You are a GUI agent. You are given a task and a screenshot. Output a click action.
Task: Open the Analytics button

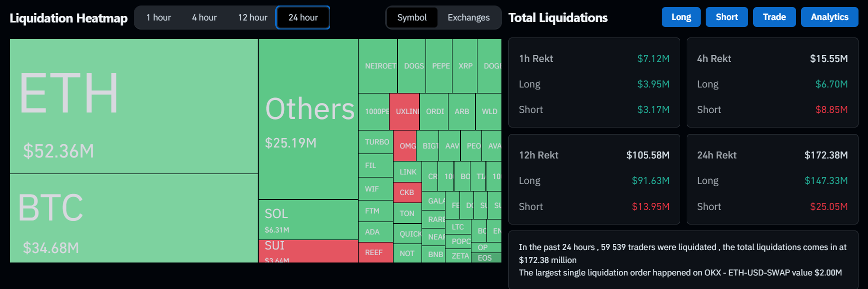pyautogui.click(x=829, y=17)
